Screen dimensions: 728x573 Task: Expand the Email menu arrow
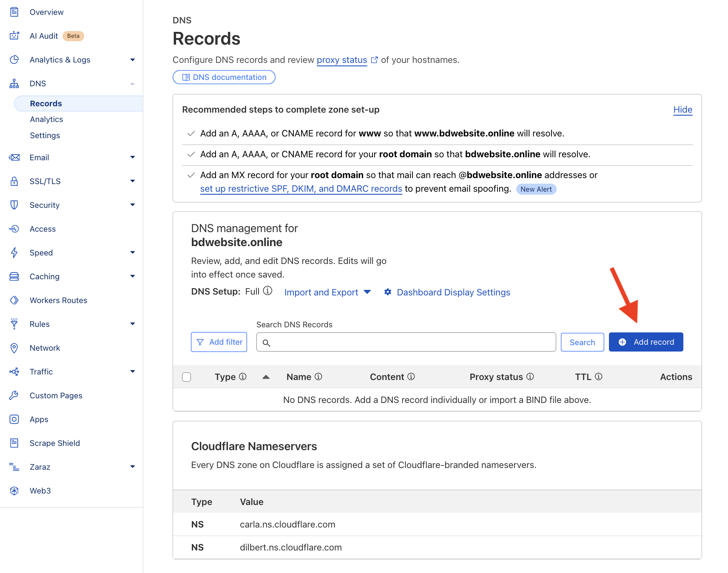click(x=133, y=157)
